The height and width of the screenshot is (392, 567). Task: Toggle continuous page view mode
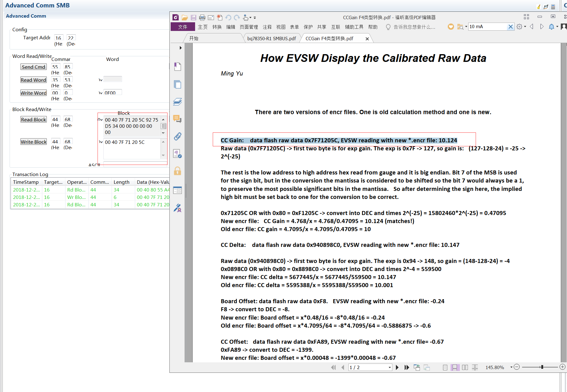tap(455, 367)
